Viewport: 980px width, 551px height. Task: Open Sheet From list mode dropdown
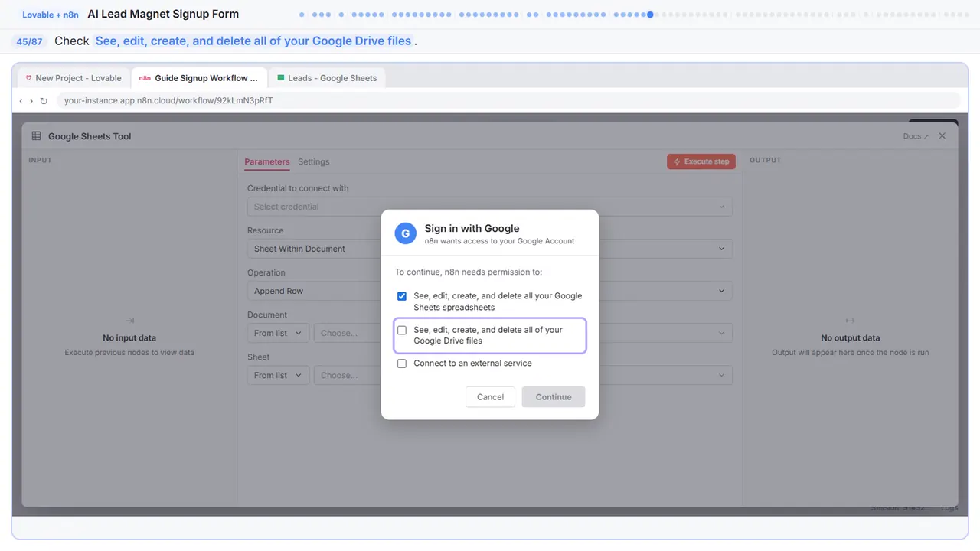click(x=279, y=375)
